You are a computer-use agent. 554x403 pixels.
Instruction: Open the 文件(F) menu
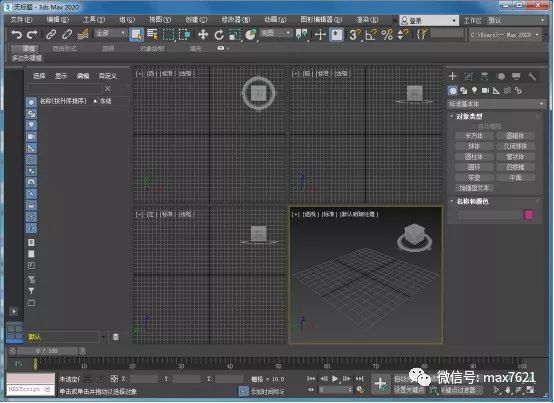pyautogui.click(x=21, y=20)
